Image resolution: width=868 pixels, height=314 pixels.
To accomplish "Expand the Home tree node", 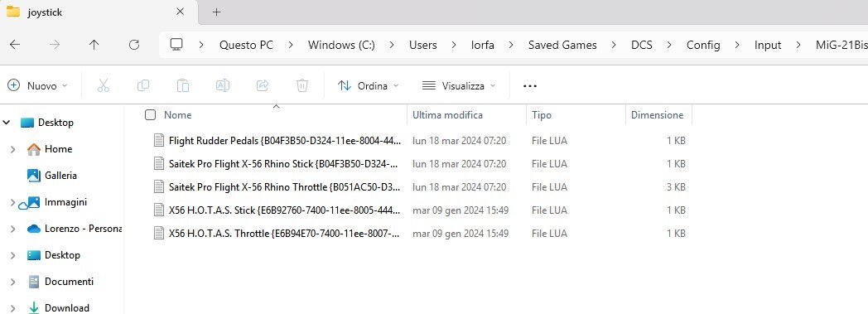I will [x=12, y=149].
